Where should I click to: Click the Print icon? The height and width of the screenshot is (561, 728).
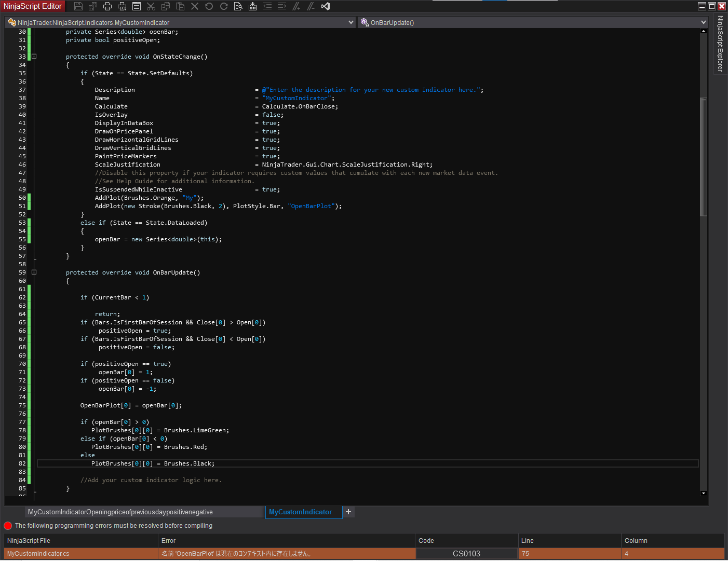pyautogui.click(x=107, y=6)
